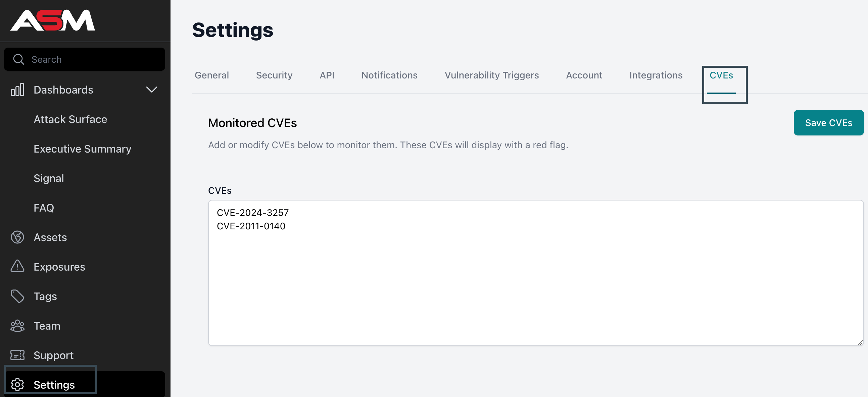Click the sidebar Search field
Image resolution: width=868 pixels, height=397 pixels.
85,59
